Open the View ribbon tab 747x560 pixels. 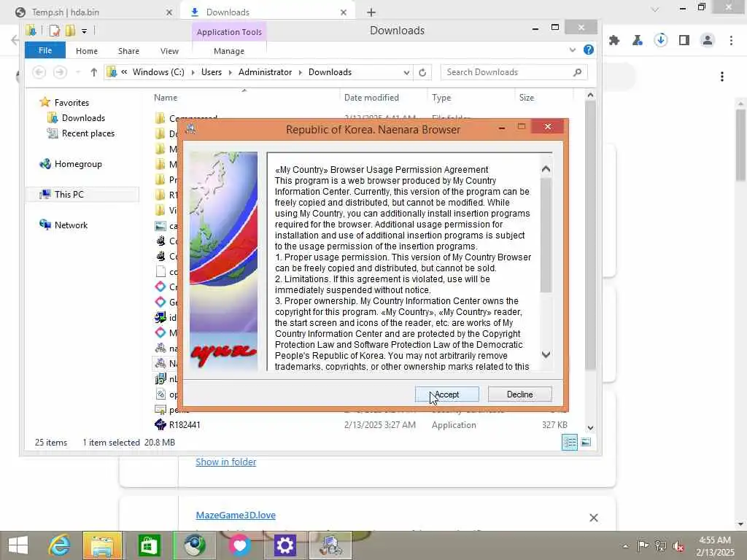(169, 51)
